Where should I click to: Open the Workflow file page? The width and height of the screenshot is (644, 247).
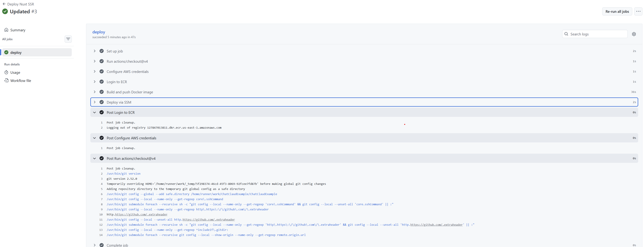(21, 81)
